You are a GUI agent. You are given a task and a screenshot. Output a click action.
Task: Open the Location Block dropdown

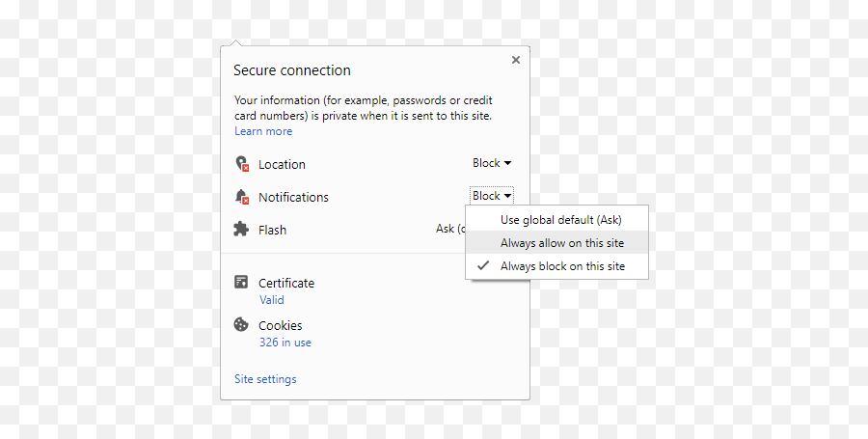[x=492, y=163]
